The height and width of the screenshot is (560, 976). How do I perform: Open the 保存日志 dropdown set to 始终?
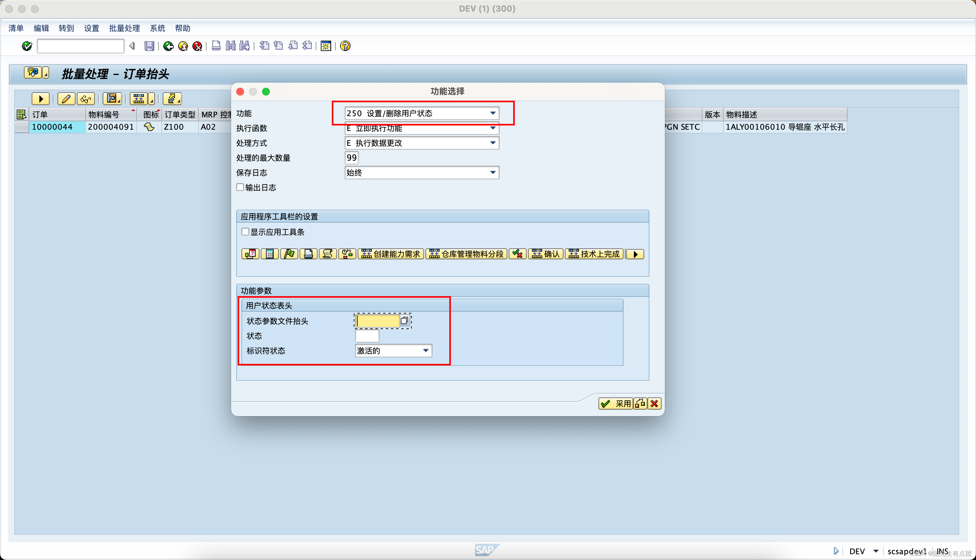(x=493, y=172)
